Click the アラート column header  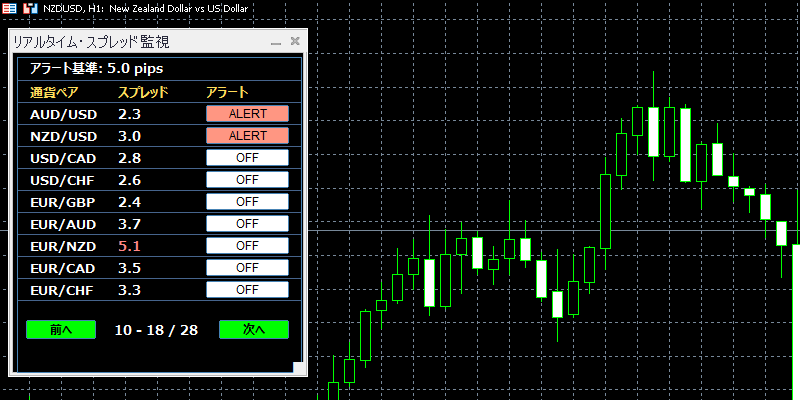coord(227,92)
